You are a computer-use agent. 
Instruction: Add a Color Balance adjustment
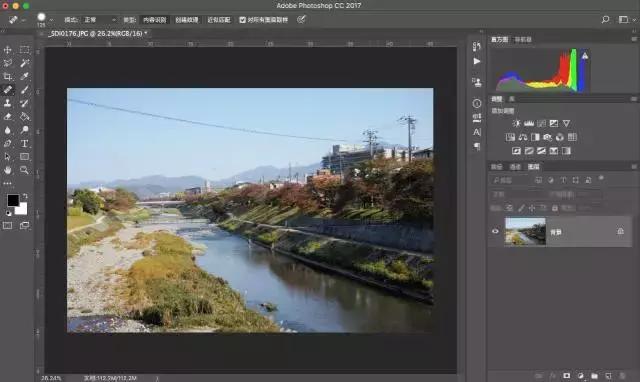tap(523, 137)
